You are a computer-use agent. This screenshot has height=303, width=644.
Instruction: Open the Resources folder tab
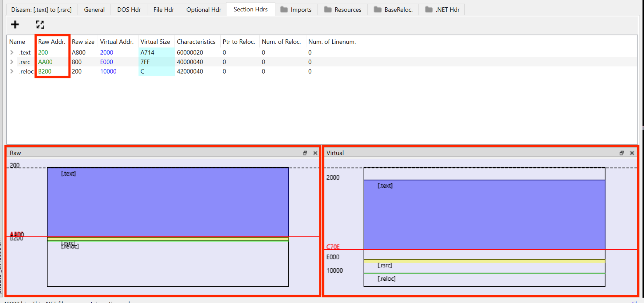click(343, 10)
